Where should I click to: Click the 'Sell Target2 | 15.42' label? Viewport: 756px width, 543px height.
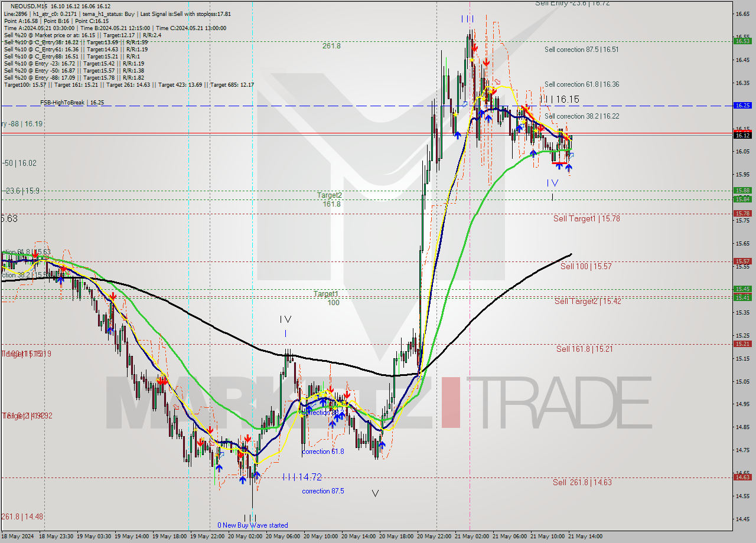[588, 302]
